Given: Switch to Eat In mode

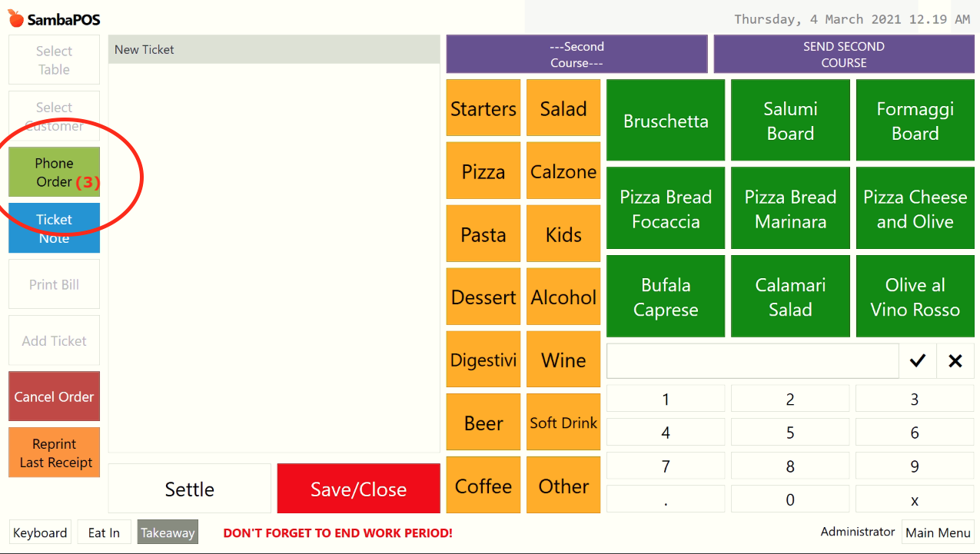Looking at the screenshot, I should (104, 532).
